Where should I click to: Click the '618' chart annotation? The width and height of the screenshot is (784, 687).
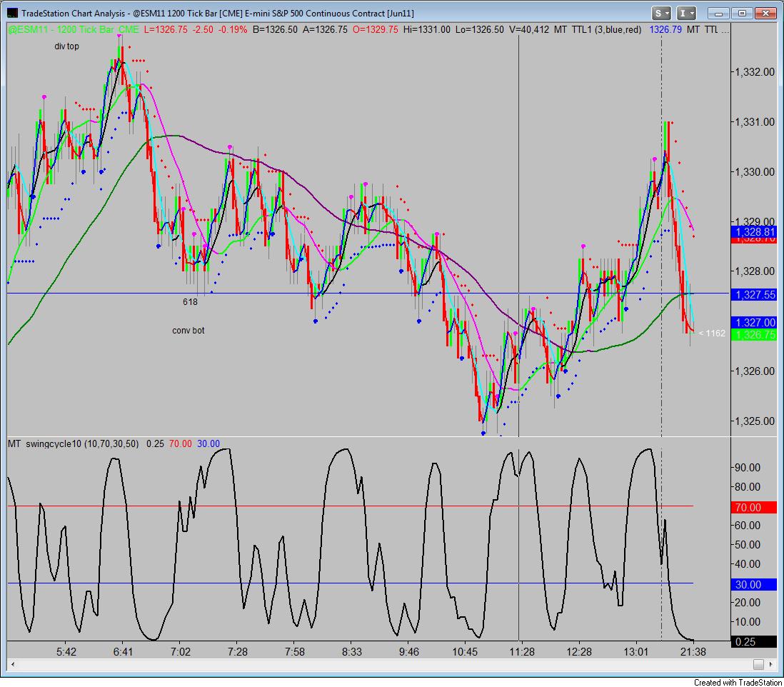click(x=190, y=302)
